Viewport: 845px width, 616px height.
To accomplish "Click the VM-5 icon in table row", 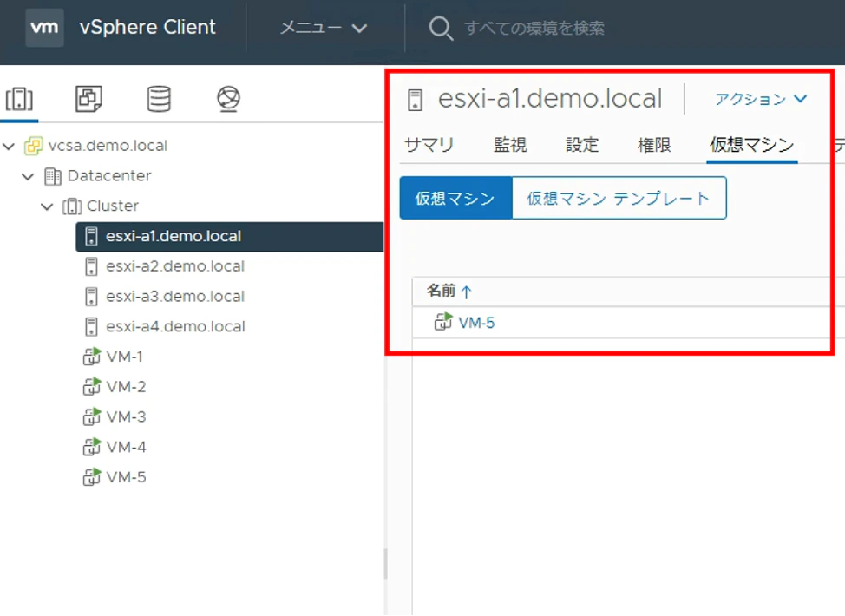I will (443, 322).
